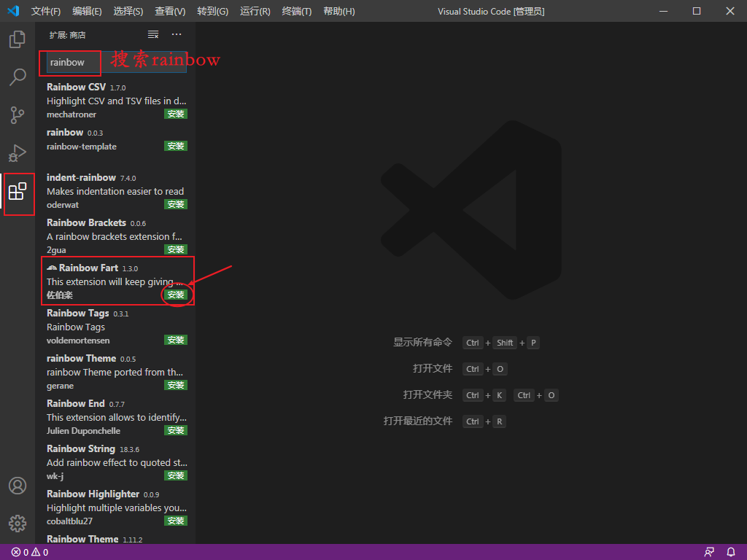Select the Rainbow Fart extension title
The width and height of the screenshot is (747, 560).
88,268
